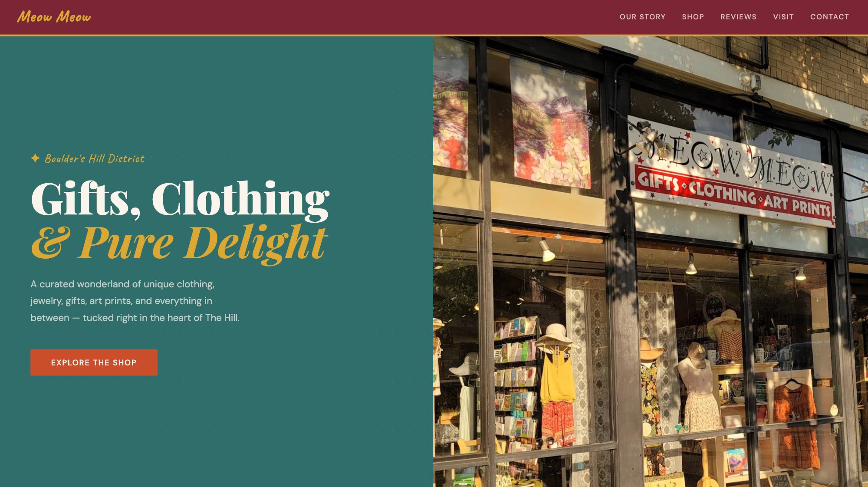Click the & Pure Delight heading text
This screenshot has height=487, width=868.
[x=179, y=243]
